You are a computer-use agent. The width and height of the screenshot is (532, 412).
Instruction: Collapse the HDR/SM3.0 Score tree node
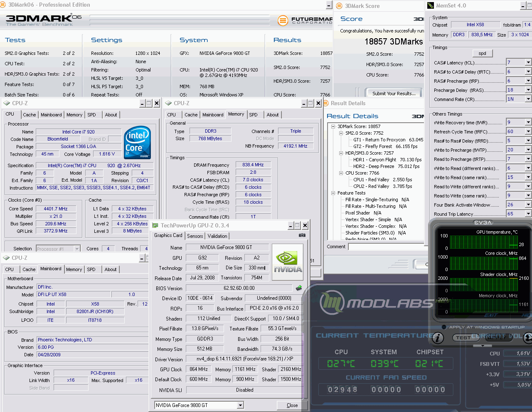coord(341,153)
